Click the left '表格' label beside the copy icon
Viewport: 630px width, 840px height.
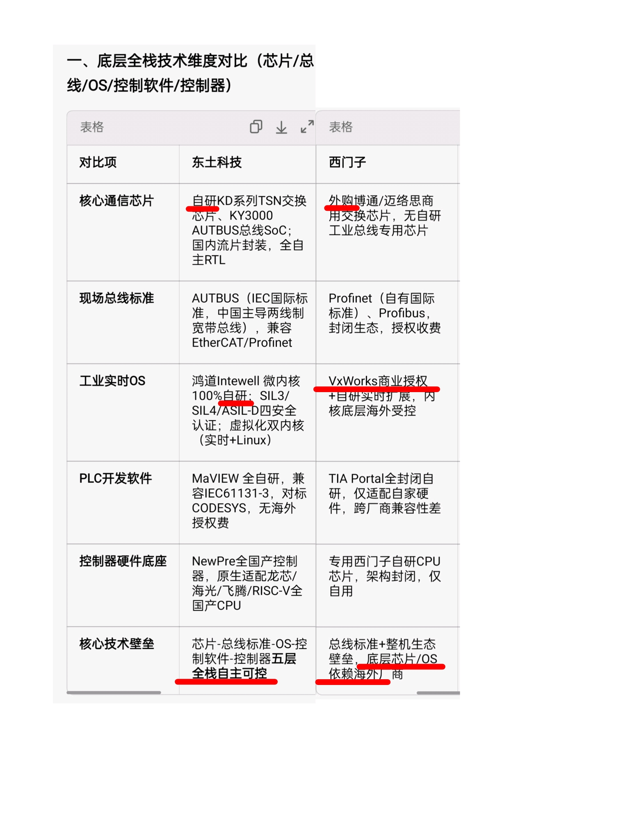[x=92, y=127]
